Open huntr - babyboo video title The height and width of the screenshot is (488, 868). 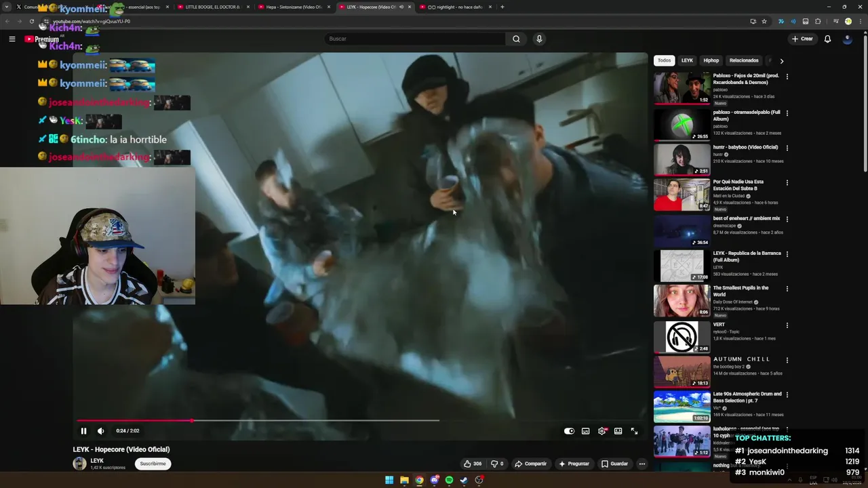point(745,147)
